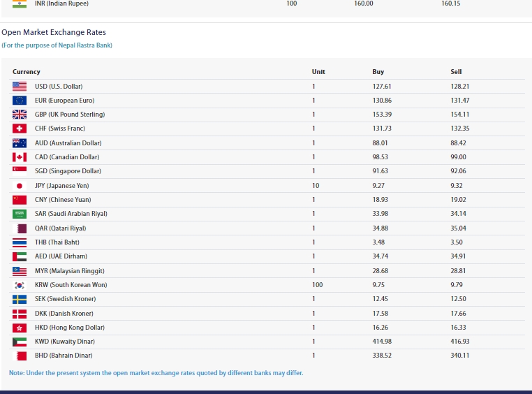The width and height of the screenshot is (532, 394).
Task: Click the Indian flag icon at top
Action: click(20, 3)
